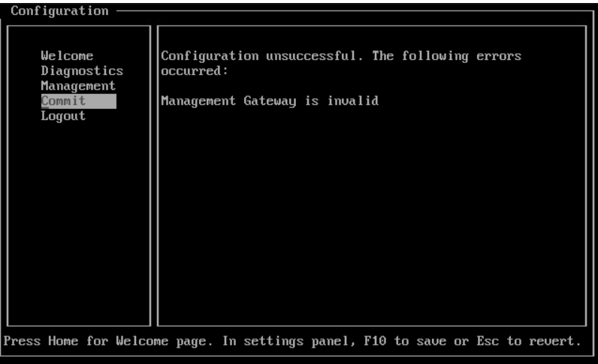Click the 'Management Gateway is invalid' error line

point(270,101)
